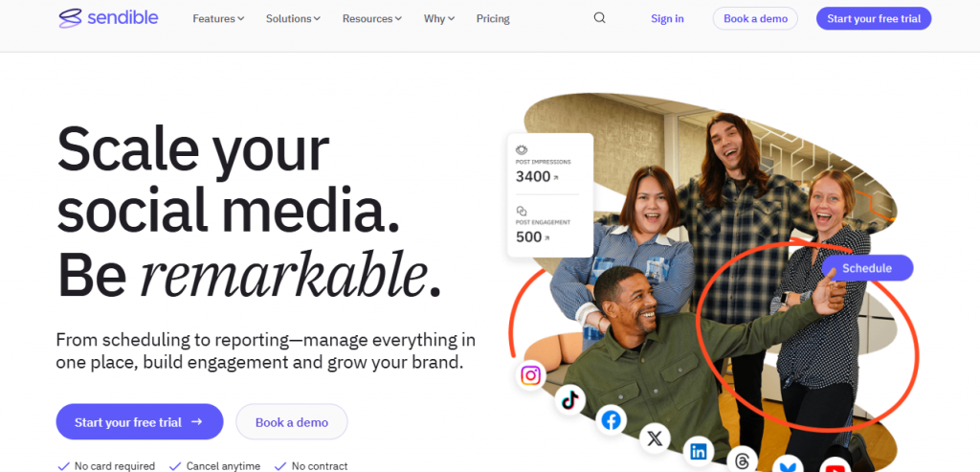The image size is (980, 472).
Task: Click the YouTube icon
Action: (835, 466)
